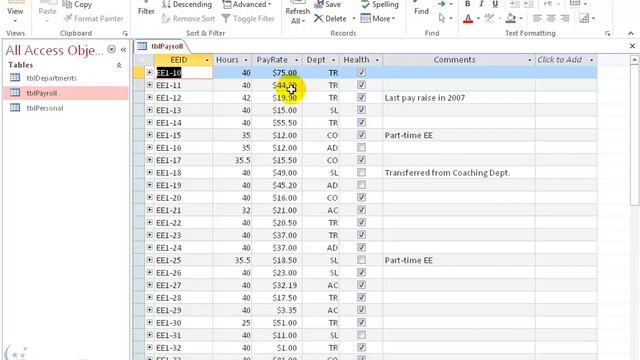Collapse the Tables group
The height and width of the screenshot is (360, 640).
(119, 65)
